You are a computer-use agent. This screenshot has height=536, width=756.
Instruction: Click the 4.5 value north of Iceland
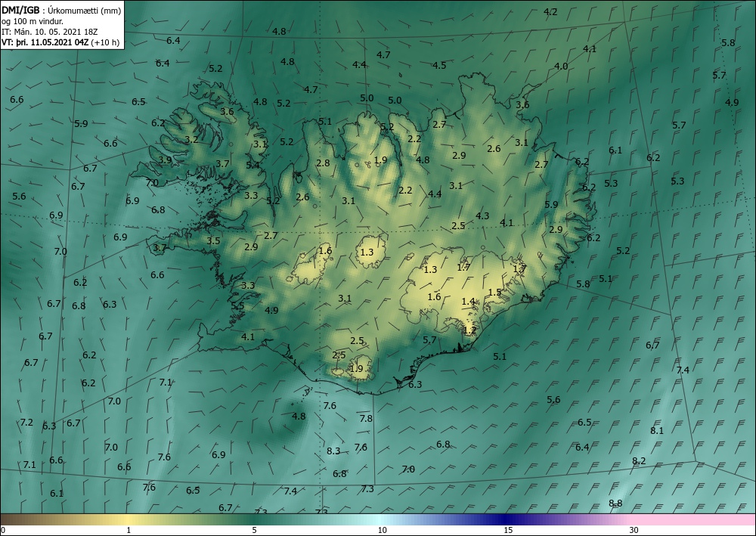439,66
